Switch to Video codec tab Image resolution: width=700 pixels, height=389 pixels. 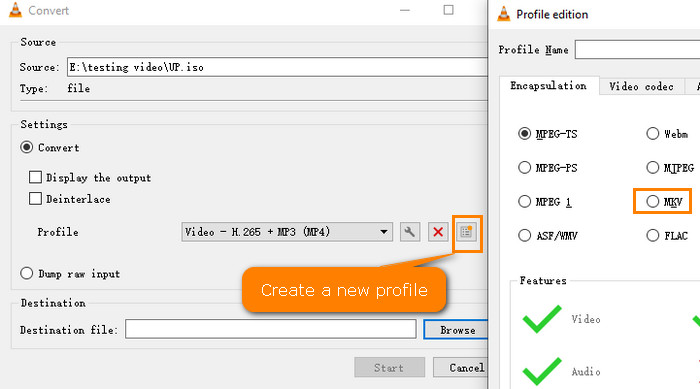(641, 86)
